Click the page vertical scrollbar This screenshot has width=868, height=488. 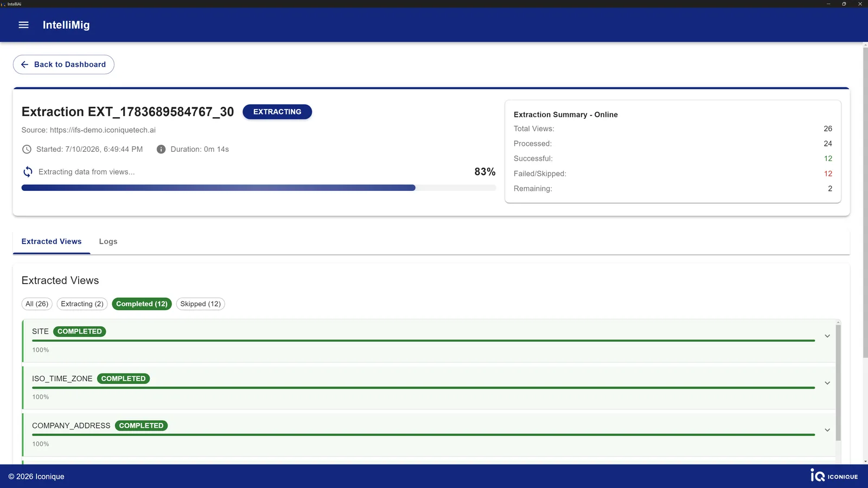point(865,203)
